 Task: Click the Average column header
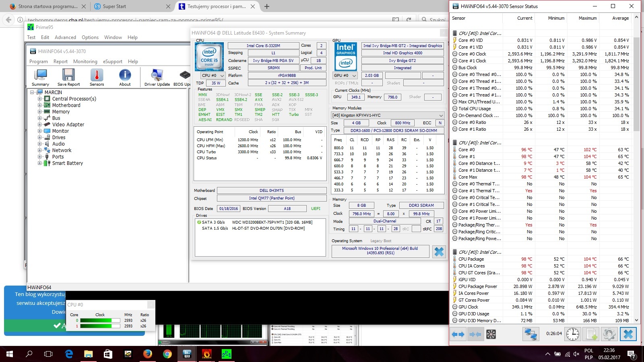point(620,18)
